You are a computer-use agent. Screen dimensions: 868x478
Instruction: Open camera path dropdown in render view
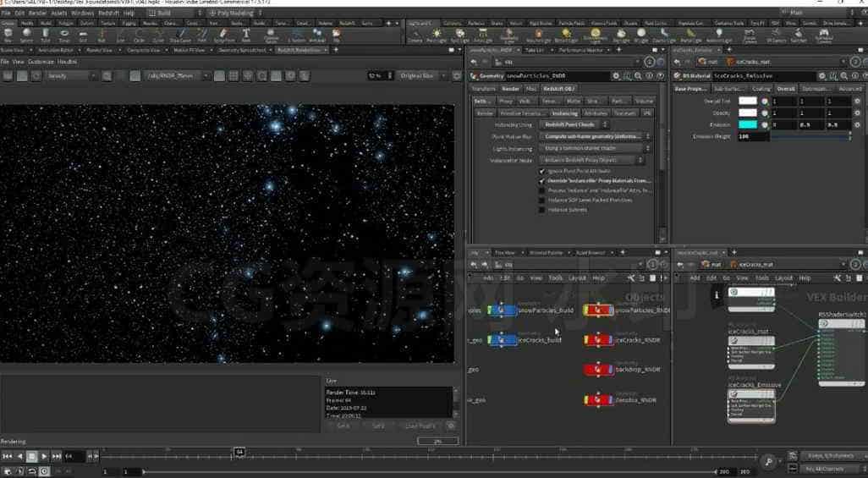point(177,76)
